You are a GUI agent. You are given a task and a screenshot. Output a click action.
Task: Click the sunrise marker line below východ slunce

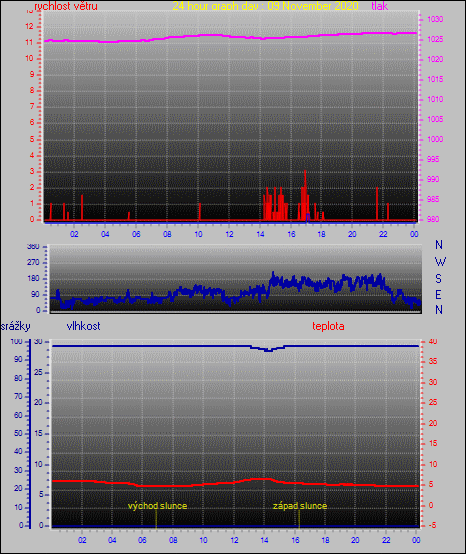(x=156, y=519)
